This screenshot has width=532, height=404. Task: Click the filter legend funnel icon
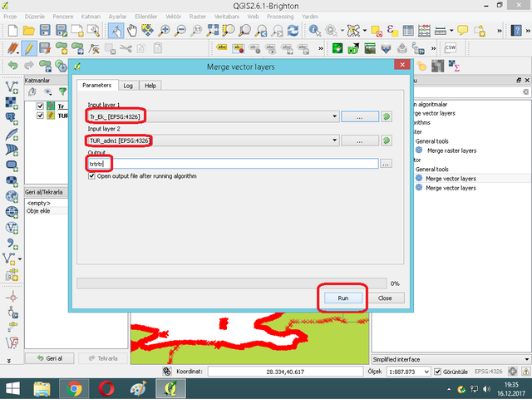63,91
